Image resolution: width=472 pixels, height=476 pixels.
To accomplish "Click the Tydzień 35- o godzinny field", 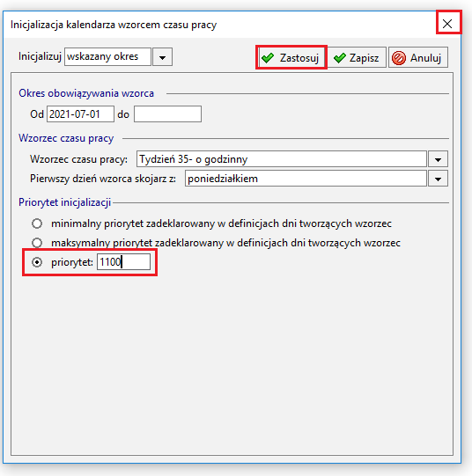I will click(282, 159).
